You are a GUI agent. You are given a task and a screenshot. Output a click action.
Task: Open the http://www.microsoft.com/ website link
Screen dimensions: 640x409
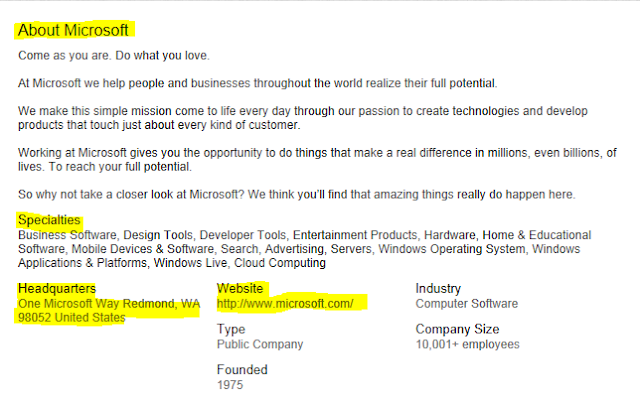point(285,304)
